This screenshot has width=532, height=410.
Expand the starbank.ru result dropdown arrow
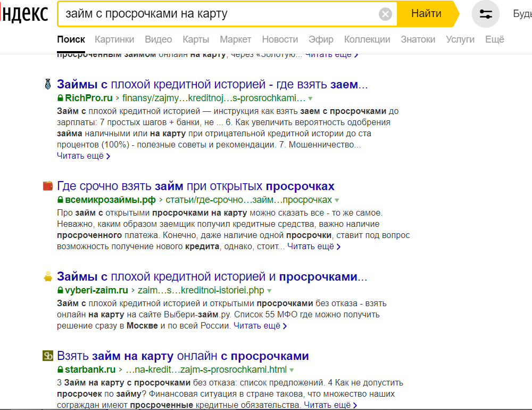(x=292, y=370)
